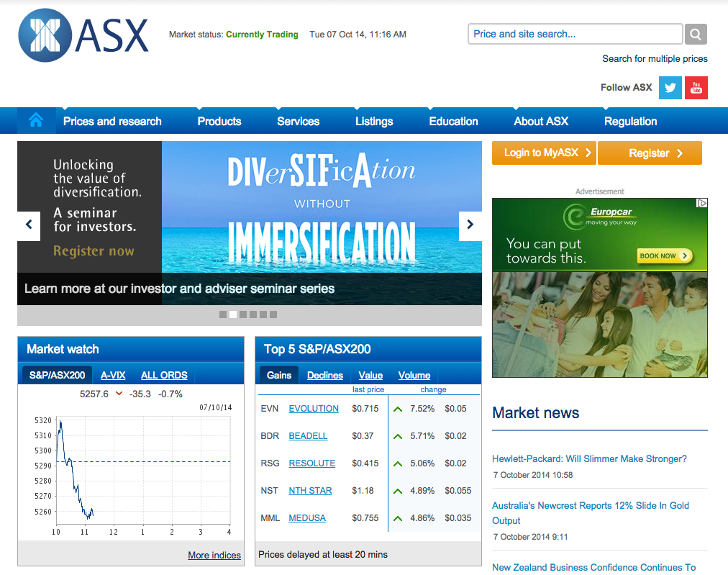Viewport: 728px width, 575px height.
Task: Open ASX Twitter page
Action: 670,88
